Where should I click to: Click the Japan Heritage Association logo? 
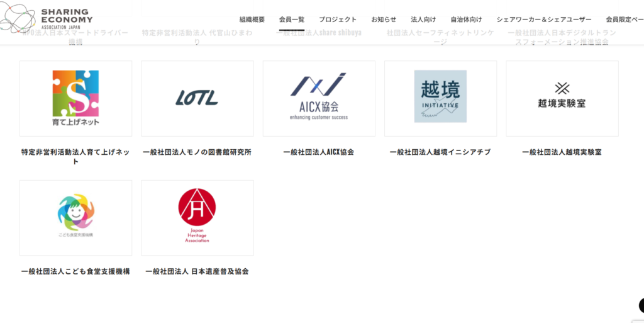pyautogui.click(x=197, y=218)
